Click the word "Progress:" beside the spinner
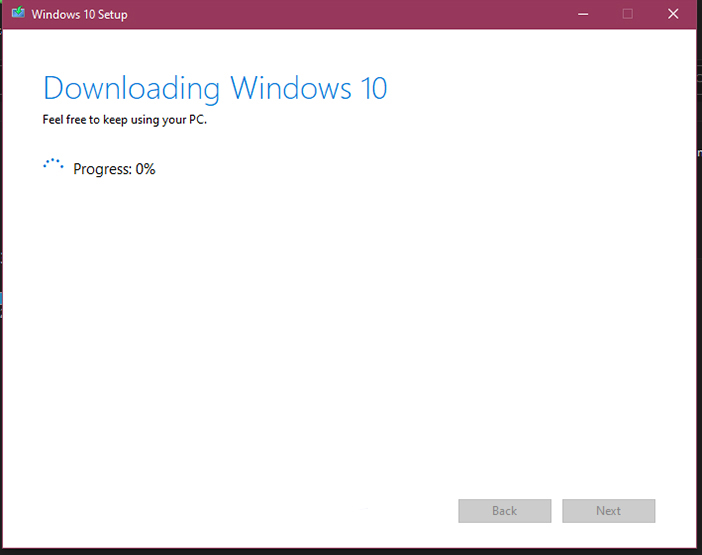Image resolution: width=702 pixels, height=555 pixels. (x=102, y=169)
